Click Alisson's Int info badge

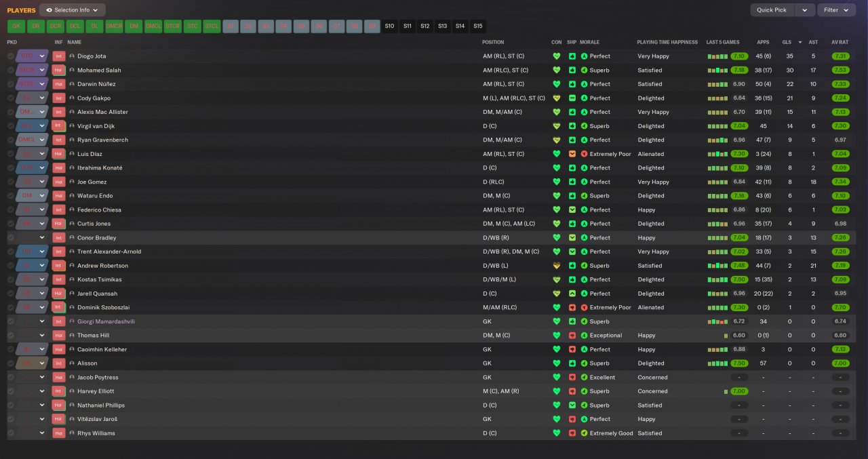click(x=59, y=363)
